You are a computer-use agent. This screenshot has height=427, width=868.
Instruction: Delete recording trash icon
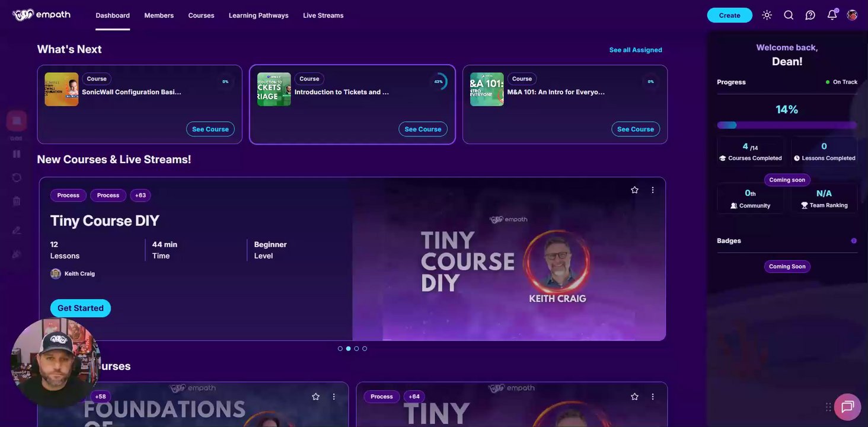17,201
